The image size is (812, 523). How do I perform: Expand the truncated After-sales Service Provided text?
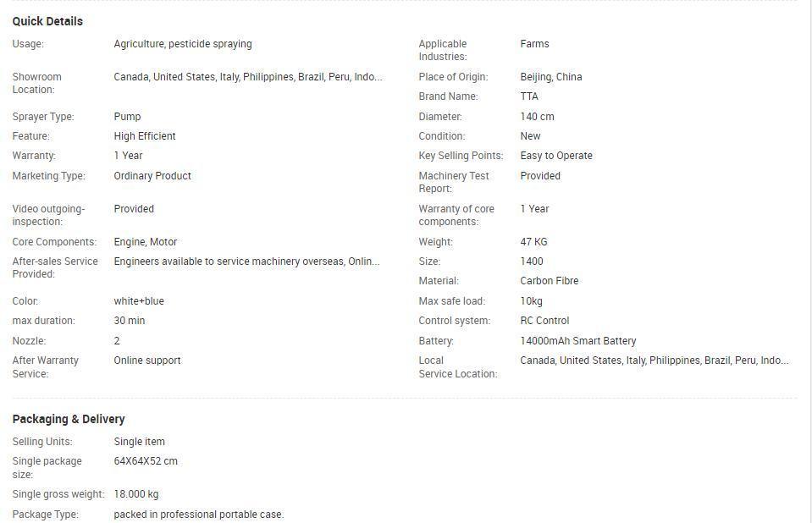pyautogui.click(x=246, y=261)
